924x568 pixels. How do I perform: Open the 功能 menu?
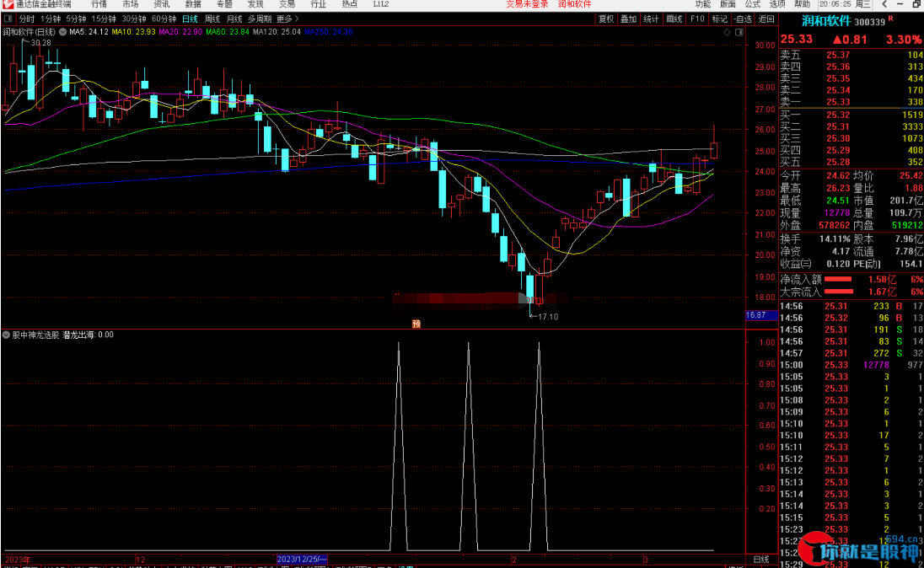click(x=703, y=4)
